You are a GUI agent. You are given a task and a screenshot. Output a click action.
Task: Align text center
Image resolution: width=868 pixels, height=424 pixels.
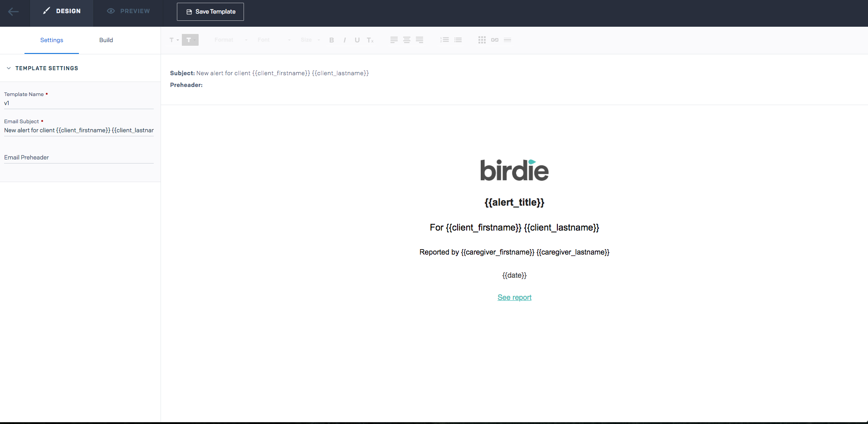(x=407, y=40)
